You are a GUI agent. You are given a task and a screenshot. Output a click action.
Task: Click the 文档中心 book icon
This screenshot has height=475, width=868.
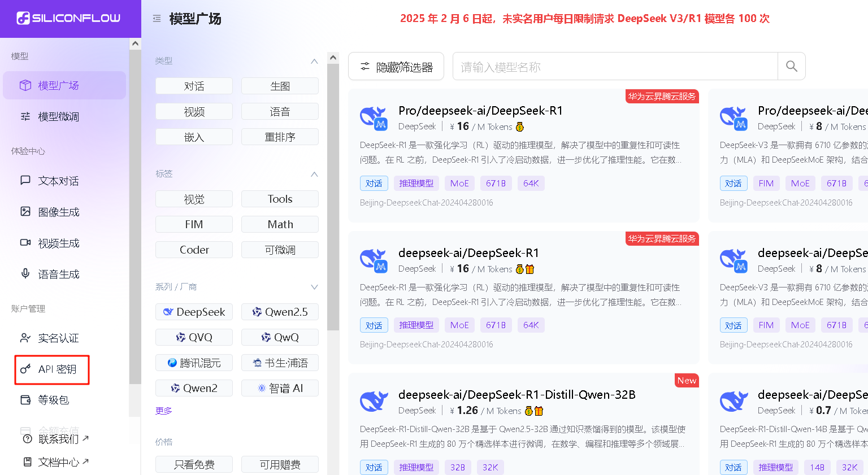click(27, 461)
